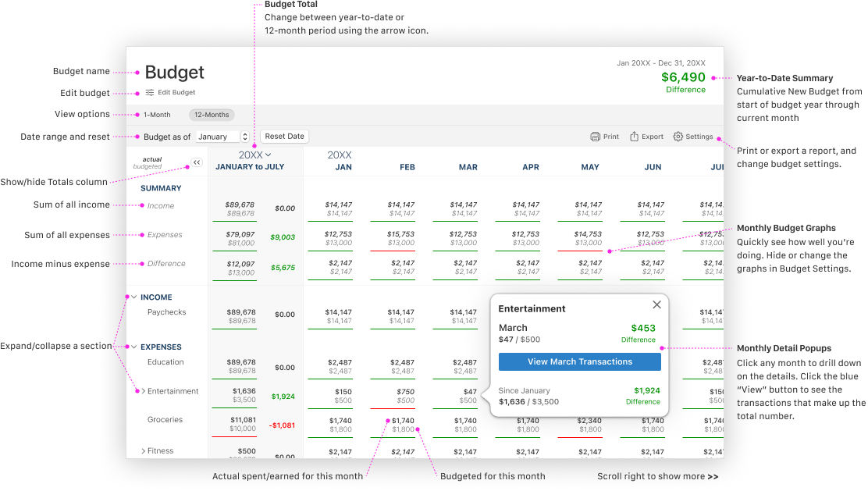The image size is (868, 491).
Task: Click View March Transactions button
Action: [579, 361]
